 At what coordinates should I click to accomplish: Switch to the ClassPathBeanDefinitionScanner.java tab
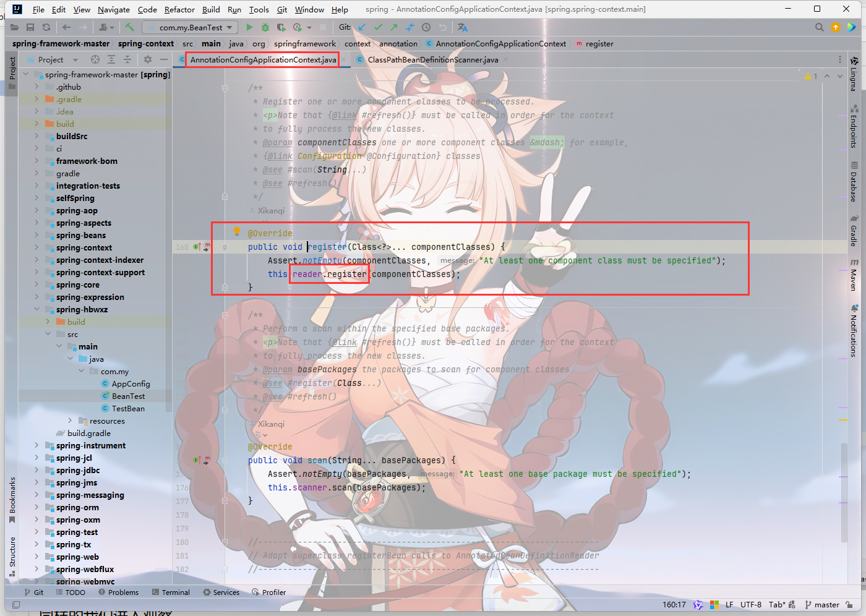432,59
